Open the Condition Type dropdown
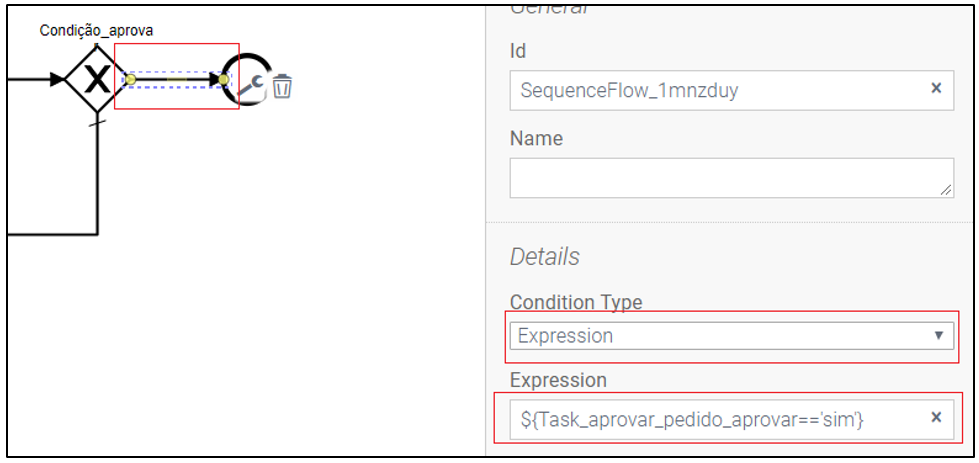979x463 pixels. (732, 336)
